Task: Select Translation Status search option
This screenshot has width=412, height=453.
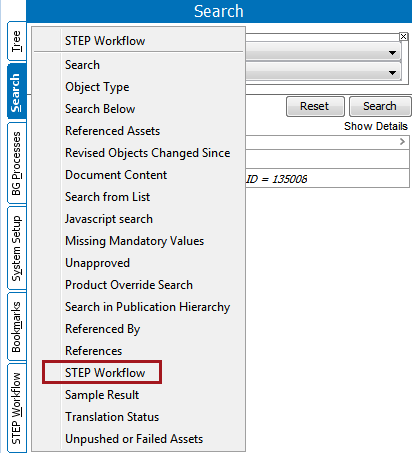Action: tap(112, 417)
